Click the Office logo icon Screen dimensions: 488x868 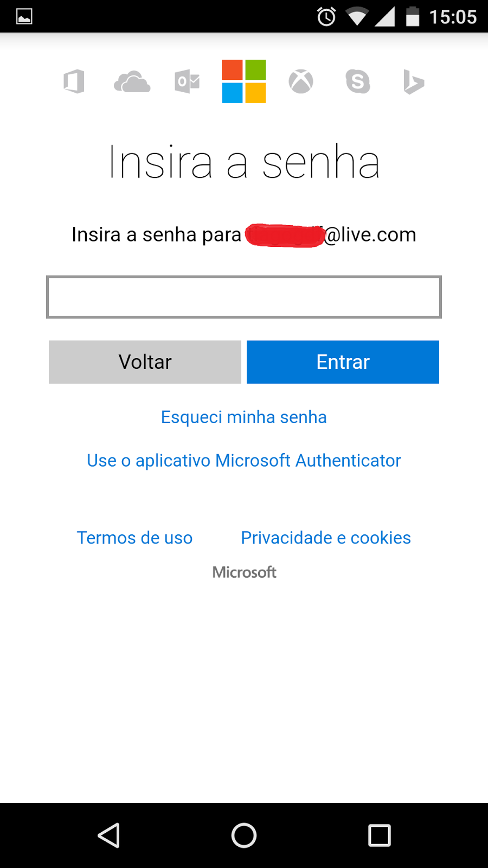74,82
